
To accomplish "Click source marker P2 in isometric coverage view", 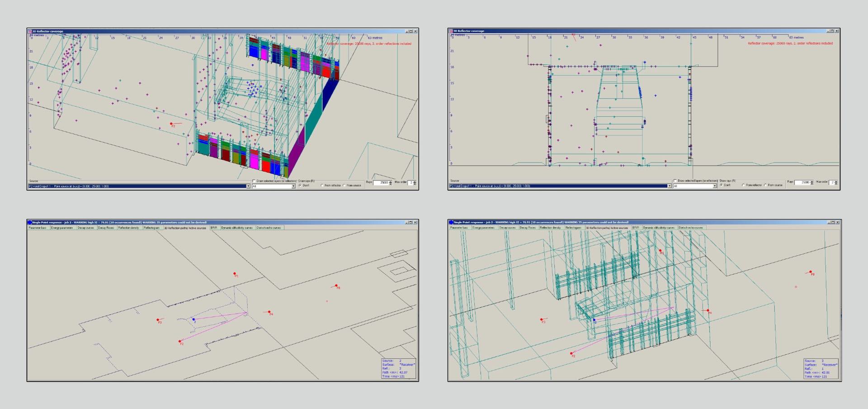I will point(171,124).
